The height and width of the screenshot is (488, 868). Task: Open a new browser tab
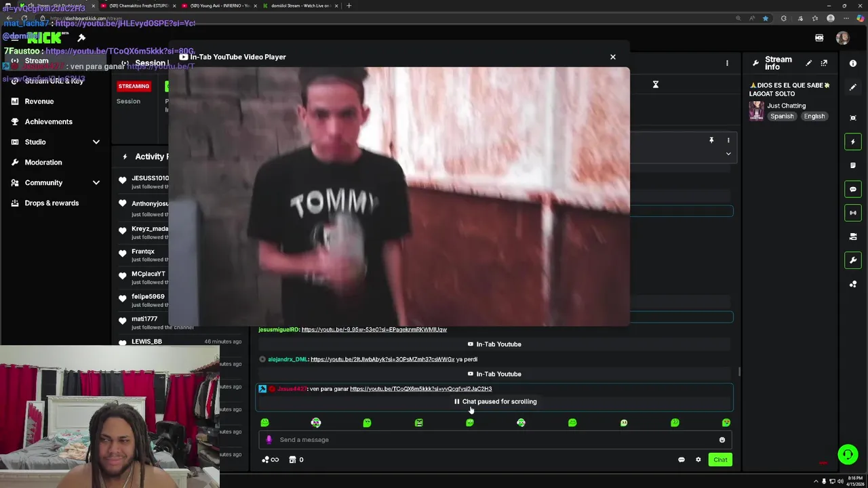click(x=349, y=5)
